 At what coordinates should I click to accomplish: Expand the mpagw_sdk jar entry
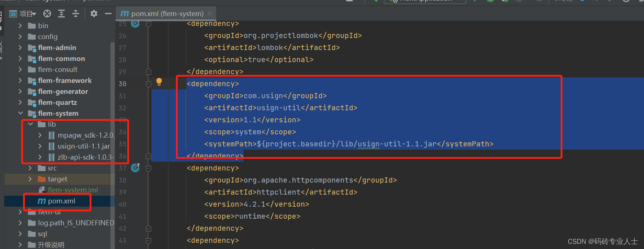click(40, 135)
